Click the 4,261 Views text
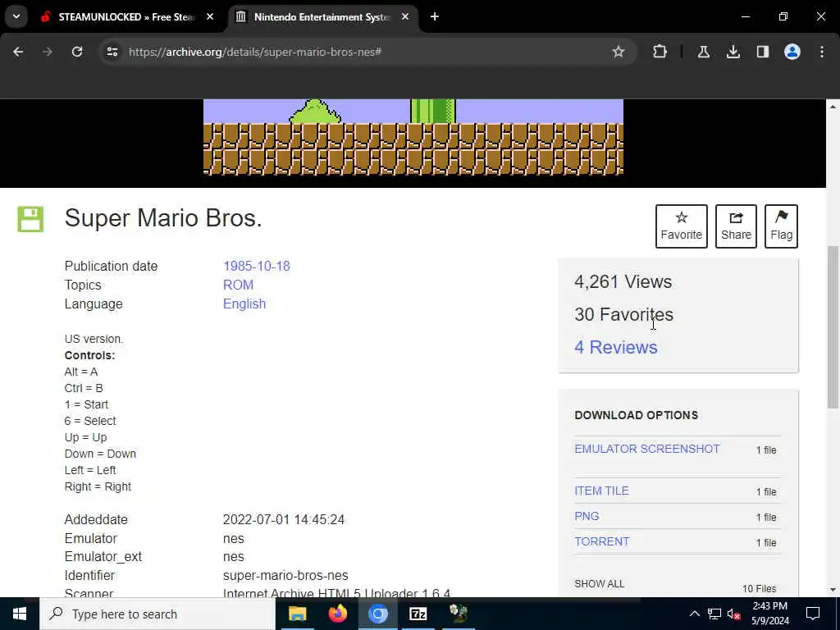840x630 pixels. (623, 282)
